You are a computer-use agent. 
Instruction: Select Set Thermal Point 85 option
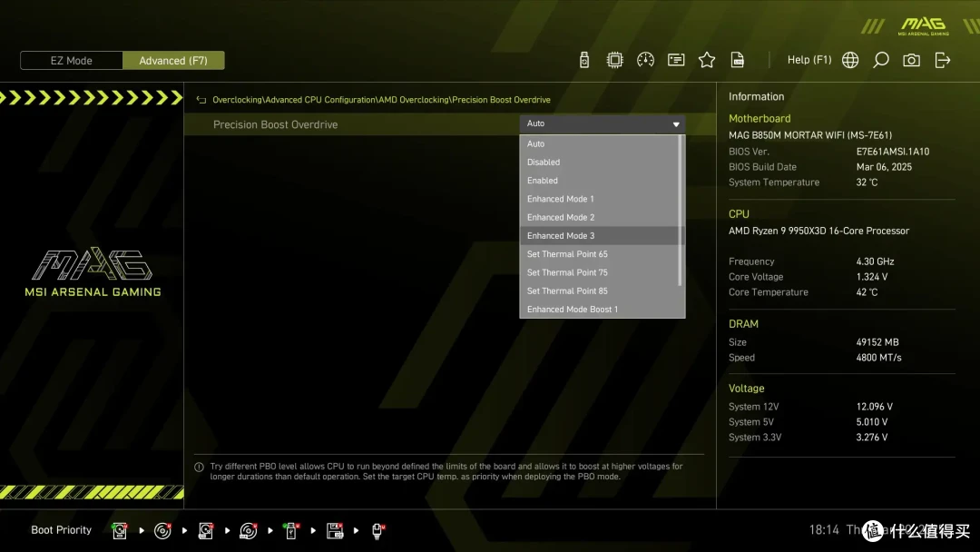pos(602,291)
